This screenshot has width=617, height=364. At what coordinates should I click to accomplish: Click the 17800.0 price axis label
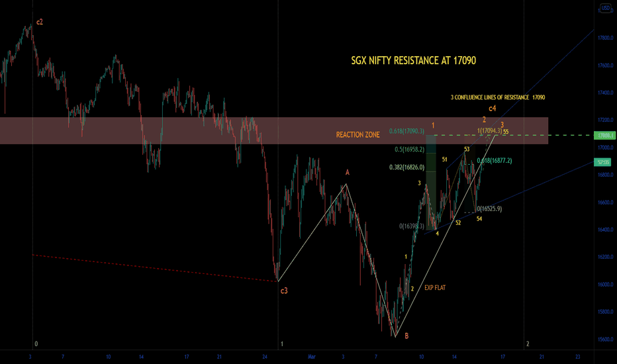(605, 38)
